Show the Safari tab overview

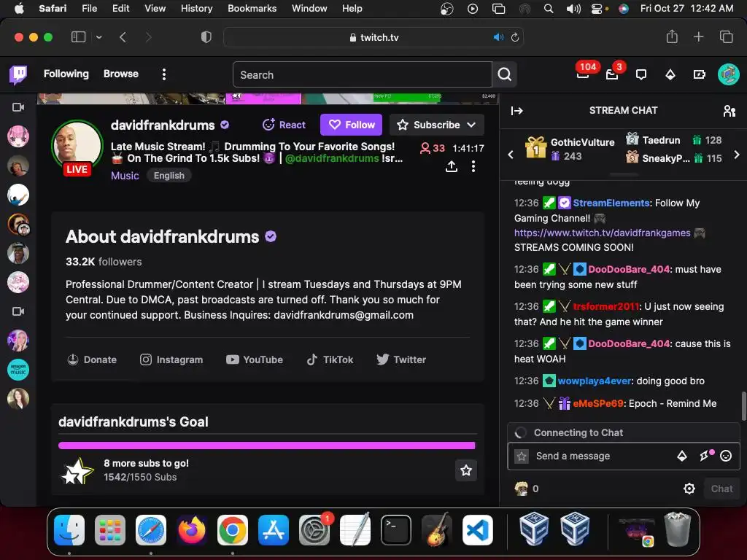point(726,36)
